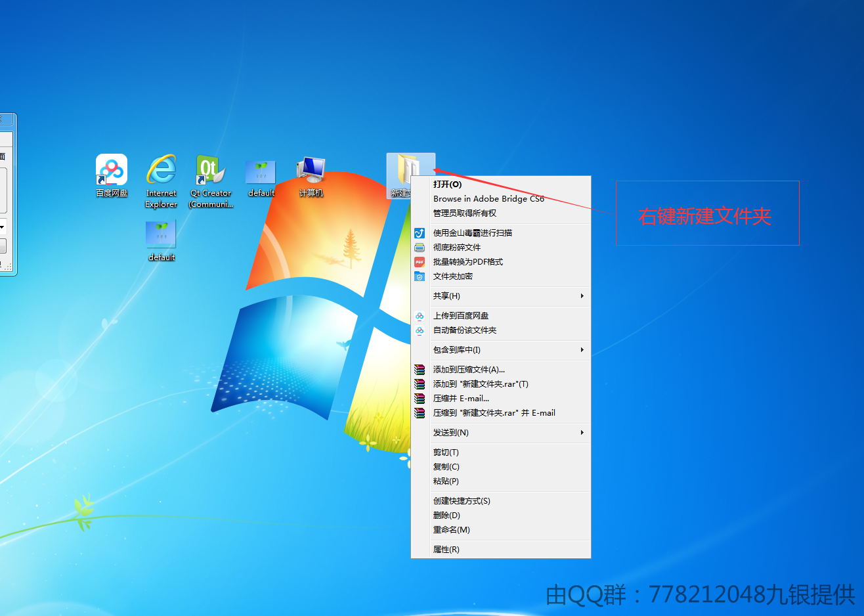Open 属性(R) from the context menu
The height and width of the screenshot is (616, 864).
tap(501, 550)
